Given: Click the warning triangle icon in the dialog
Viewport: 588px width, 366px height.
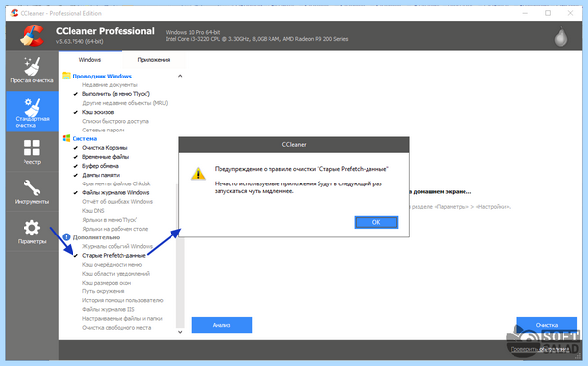Looking at the screenshot, I should coord(198,173).
